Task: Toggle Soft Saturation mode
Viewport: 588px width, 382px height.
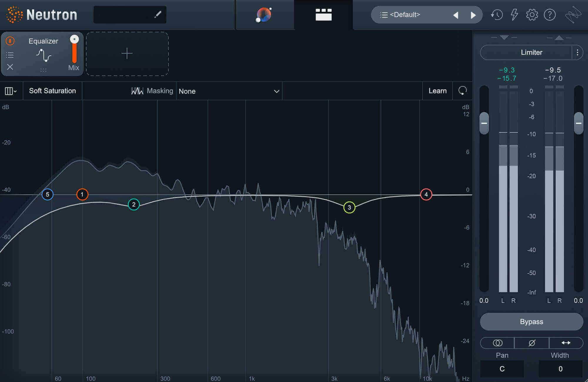Action: [52, 91]
